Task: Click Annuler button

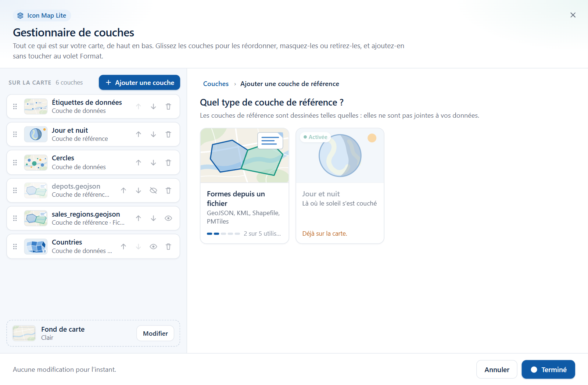Action: [x=497, y=370]
